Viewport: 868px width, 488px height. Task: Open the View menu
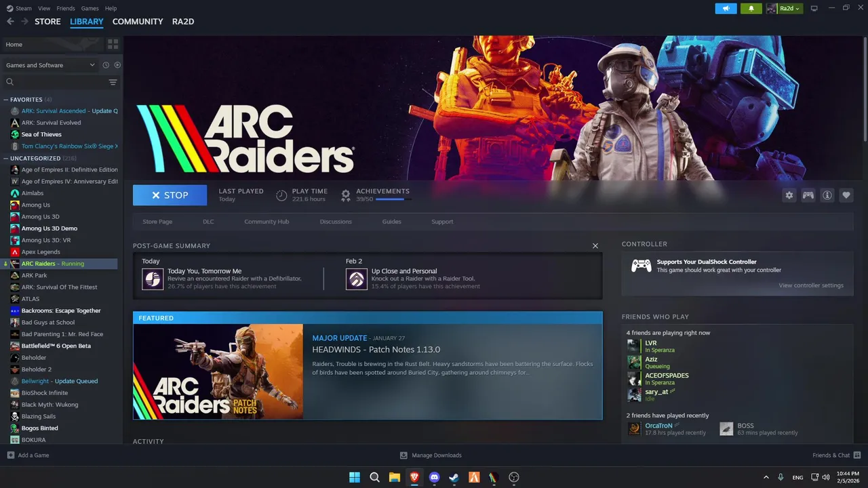[x=44, y=8]
